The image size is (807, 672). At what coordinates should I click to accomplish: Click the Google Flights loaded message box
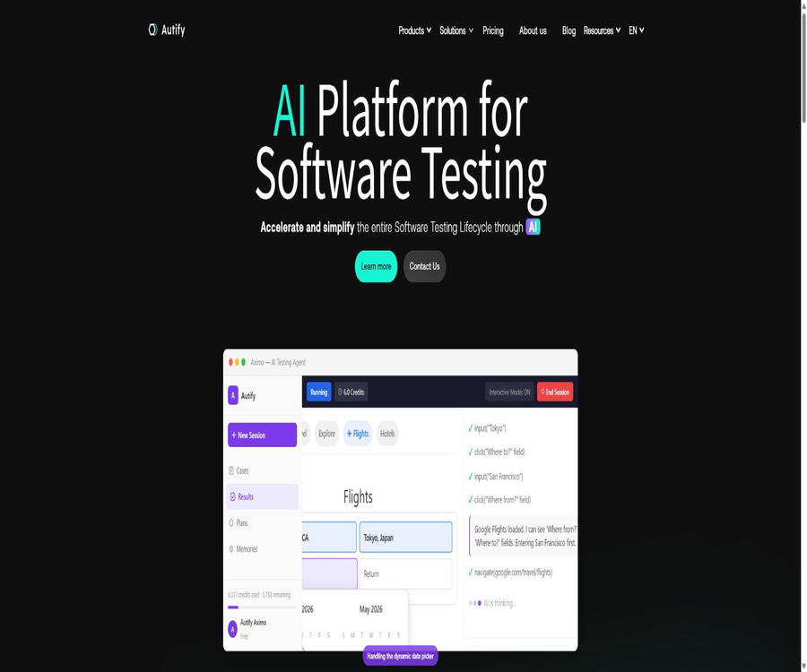click(x=523, y=536)
